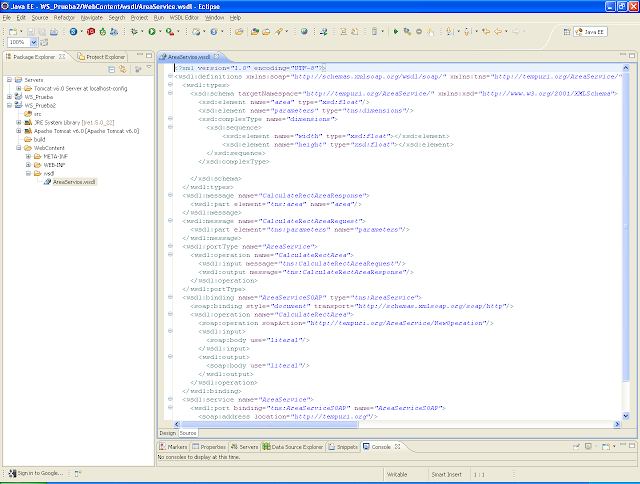Open the File menu
The image size is (640, 484).
7,18
